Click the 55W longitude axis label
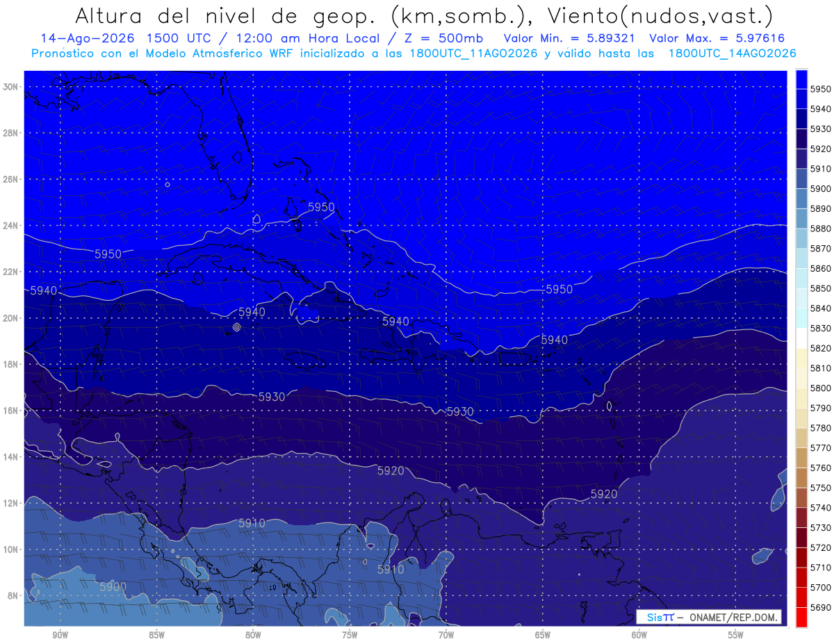Image resolution: width=834 pixels, height=644 pixels. [736, 635]
